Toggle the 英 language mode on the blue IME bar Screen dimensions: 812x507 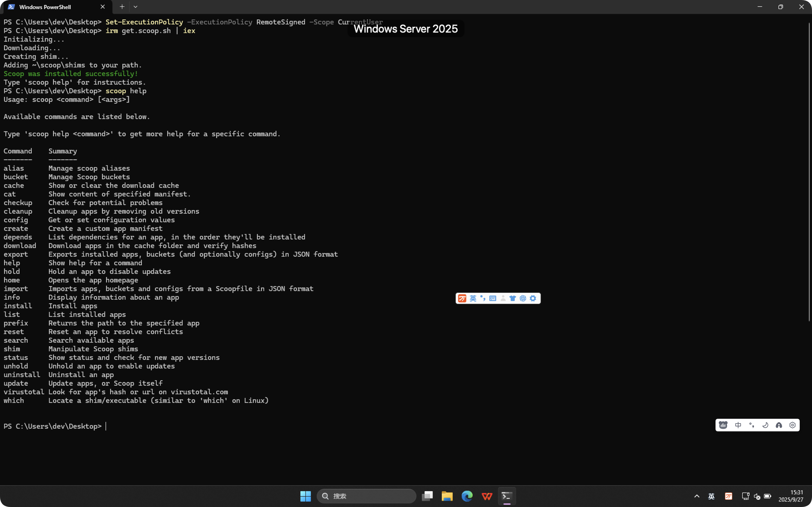(x=473, y=299)
